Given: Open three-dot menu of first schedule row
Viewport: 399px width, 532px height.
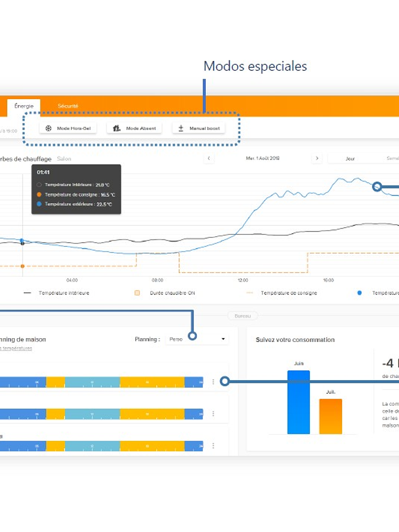Looking at the screenshot, I should (x=213, y=382).
